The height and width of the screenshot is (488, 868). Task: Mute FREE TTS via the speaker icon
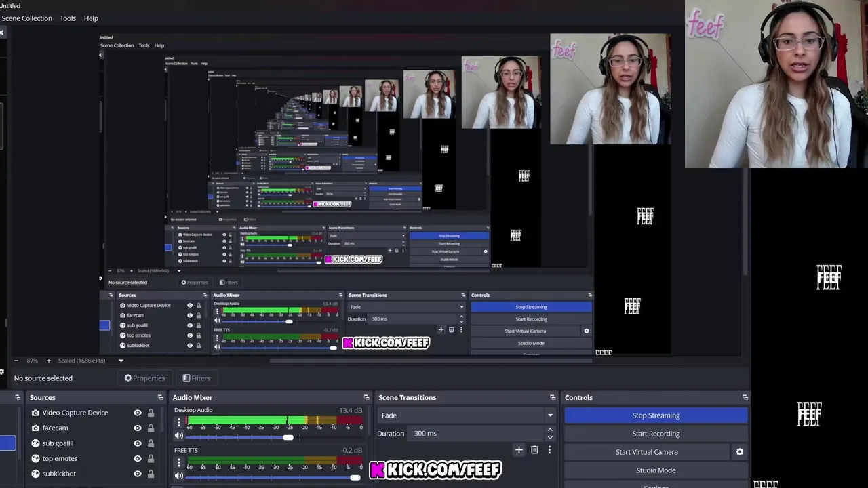click(179, 476)
